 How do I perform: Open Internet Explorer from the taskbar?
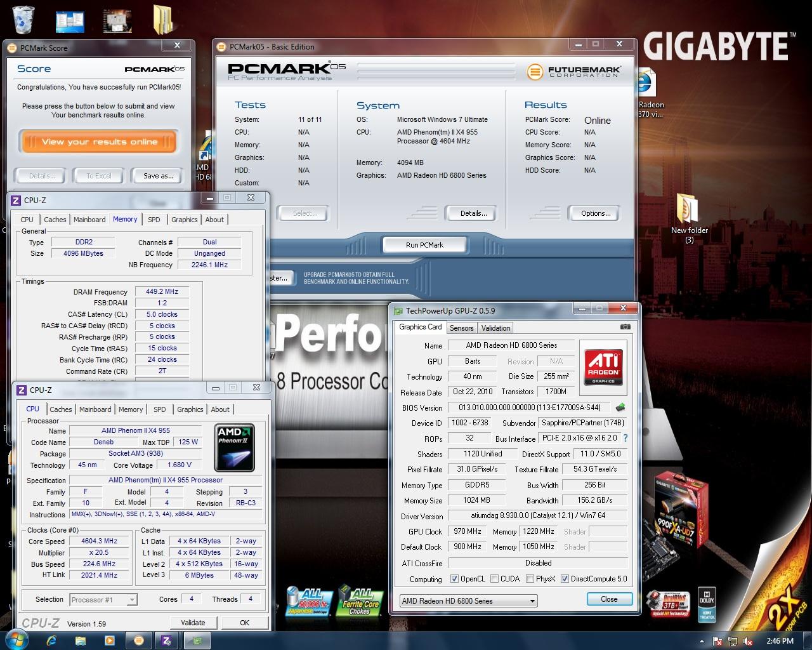tap(52, 640)
